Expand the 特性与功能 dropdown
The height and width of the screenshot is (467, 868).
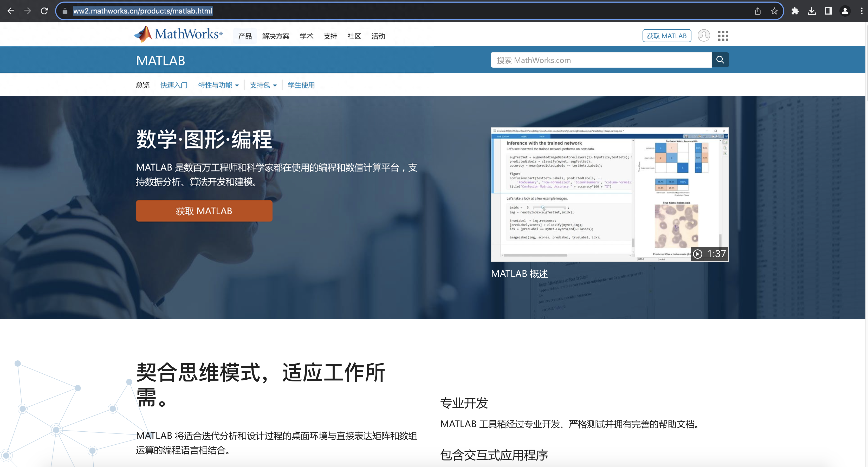218,85
